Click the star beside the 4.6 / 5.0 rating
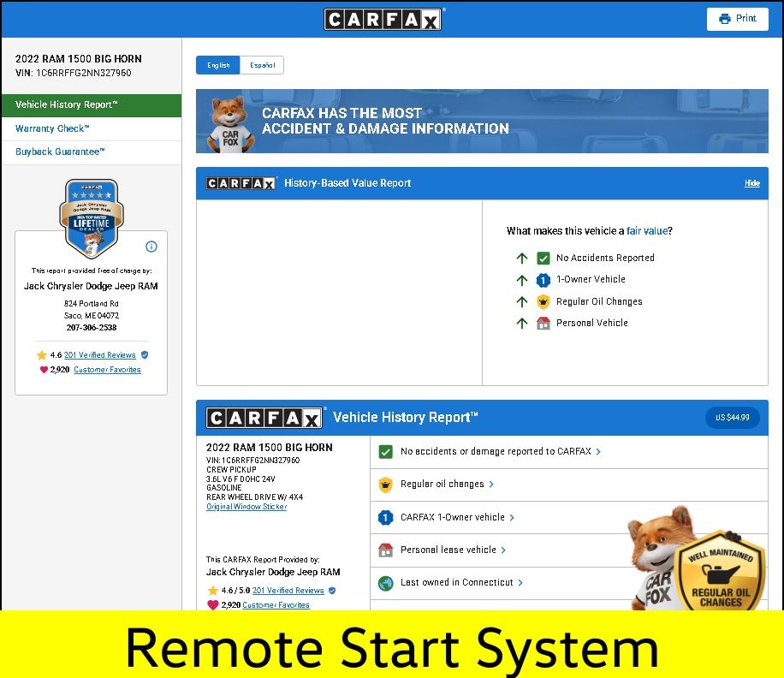784x678 pixels. point(212,591)
